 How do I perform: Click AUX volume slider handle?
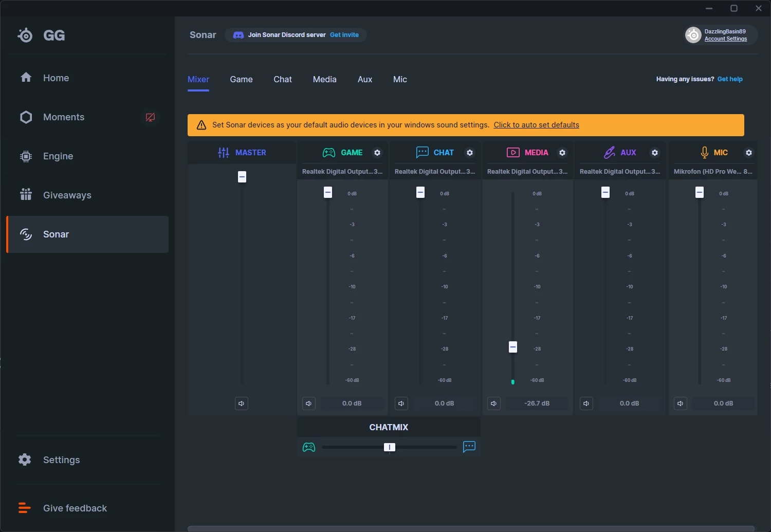pos(605,192)
